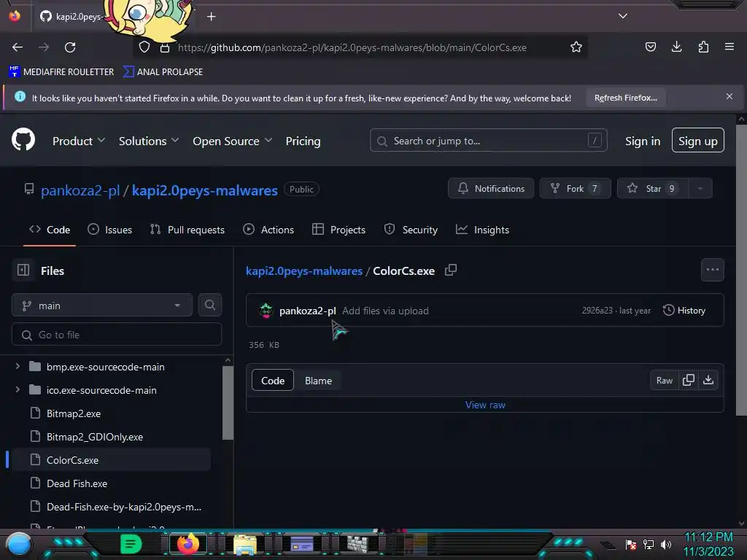The width and height of the screenshot is (747, 560).
Task: Select the Code view toggle
Action: point(273,381)
